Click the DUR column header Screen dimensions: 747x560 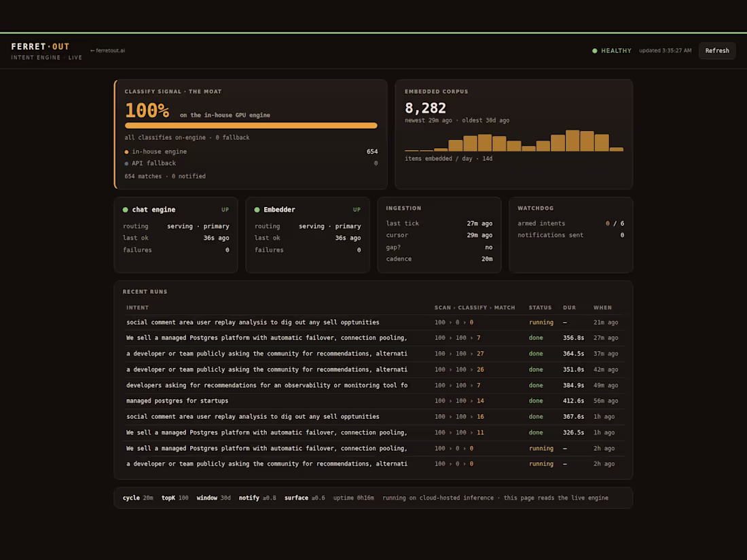[569, 307]
